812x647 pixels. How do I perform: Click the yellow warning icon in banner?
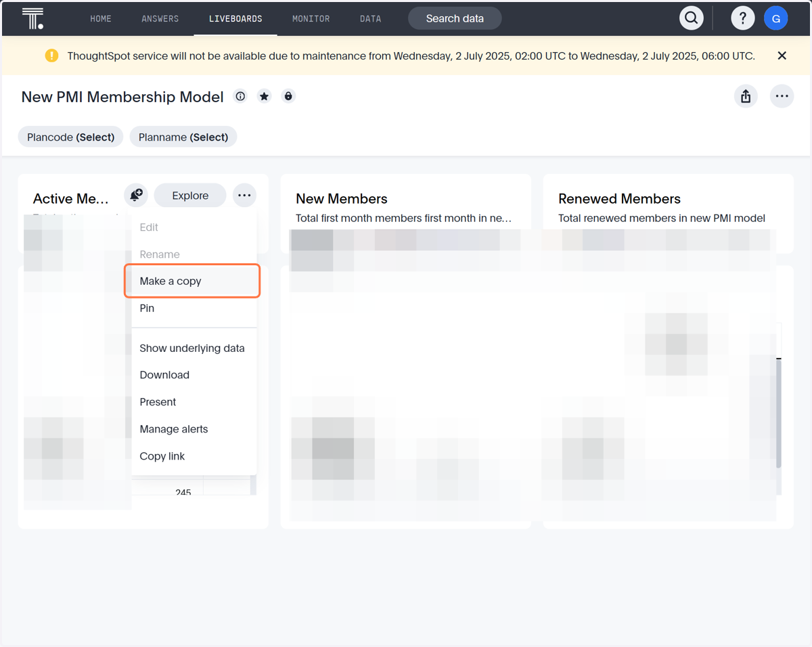[51, 55]
